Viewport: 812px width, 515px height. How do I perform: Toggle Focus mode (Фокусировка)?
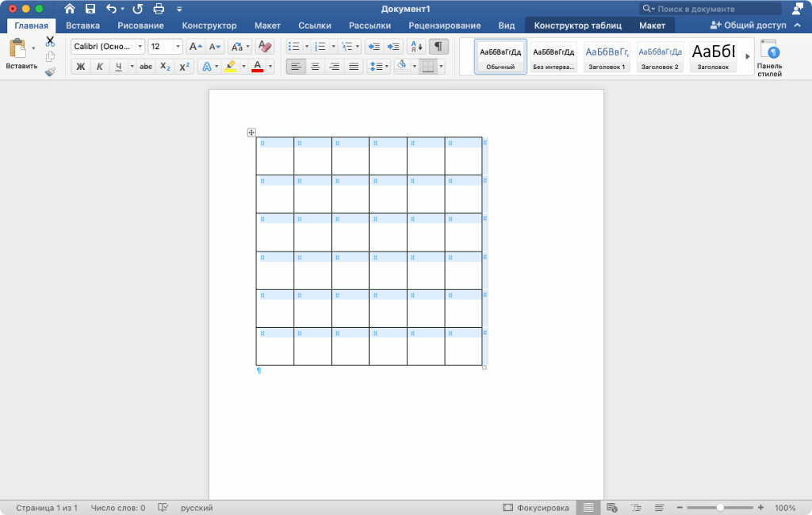(x=536, y=508)
